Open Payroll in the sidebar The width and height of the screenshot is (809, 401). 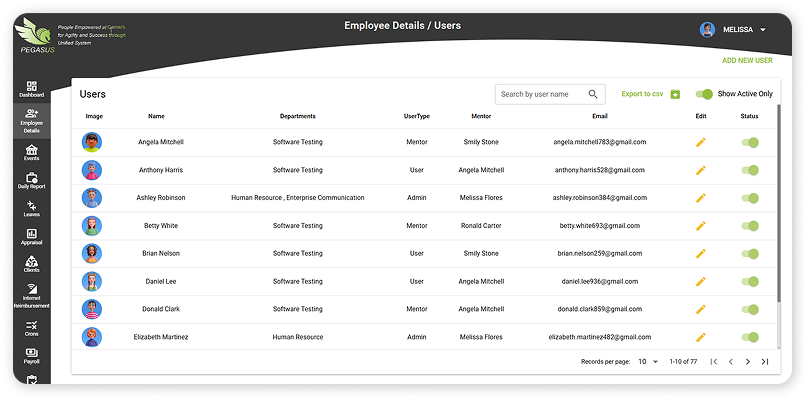click(x=31, y=356)
